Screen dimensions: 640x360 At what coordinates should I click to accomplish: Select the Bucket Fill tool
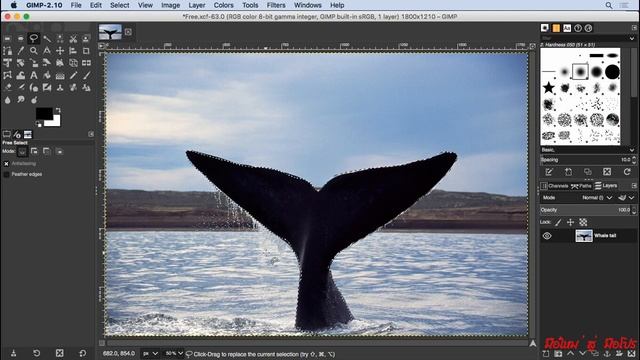[x=47, y=76]
